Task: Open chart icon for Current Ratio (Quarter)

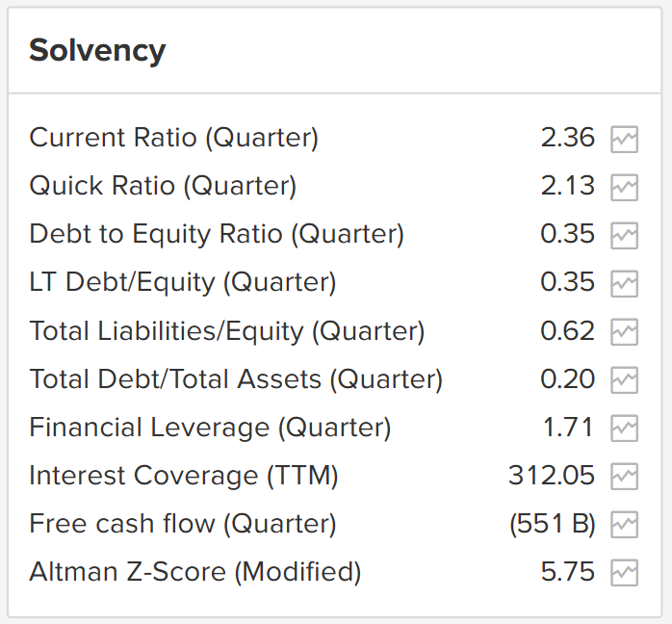Action: click(624, 139)
